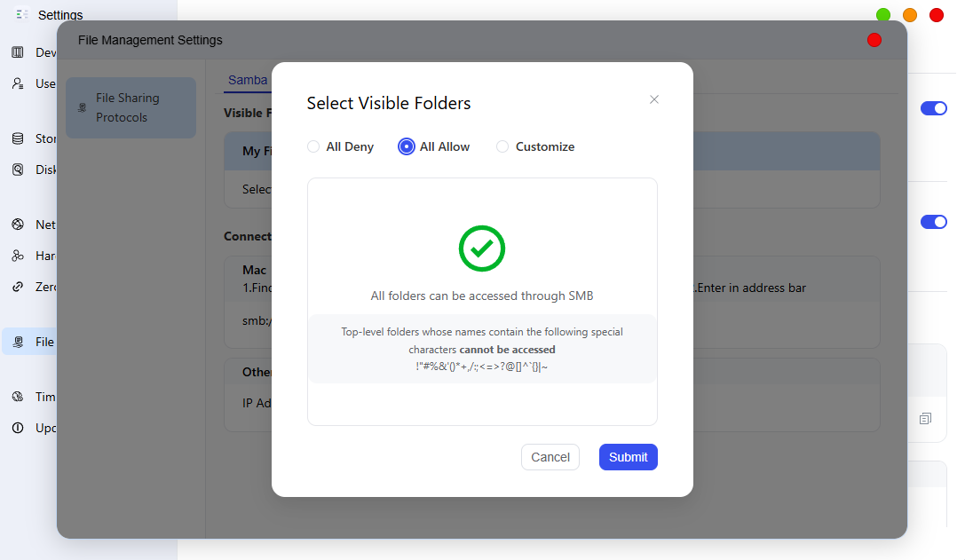
Task: Choose the Customize radio option
Action: click(x=502, y=146)
